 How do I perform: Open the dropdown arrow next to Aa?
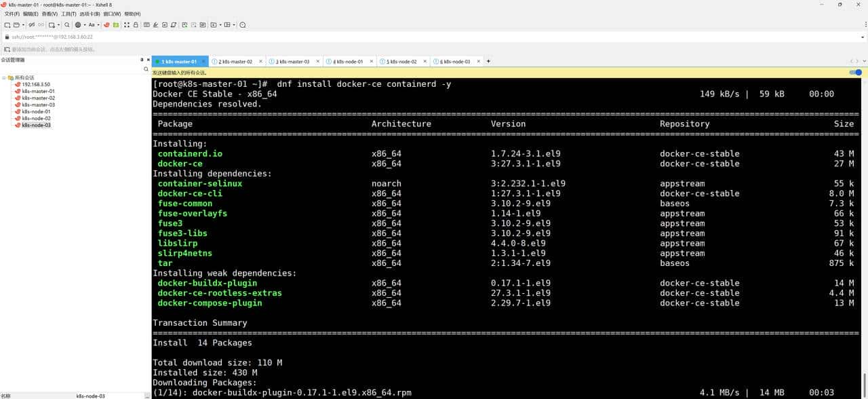[98, 25]
